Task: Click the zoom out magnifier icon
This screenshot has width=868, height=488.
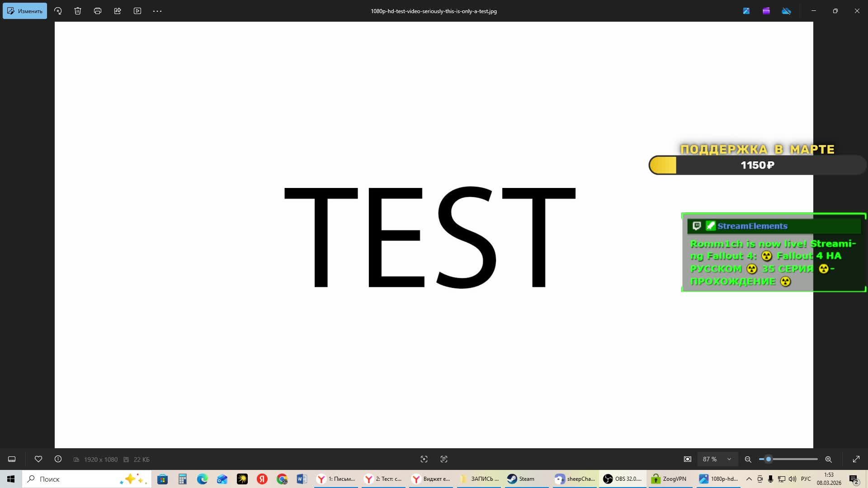Action: tap(748, 459)
